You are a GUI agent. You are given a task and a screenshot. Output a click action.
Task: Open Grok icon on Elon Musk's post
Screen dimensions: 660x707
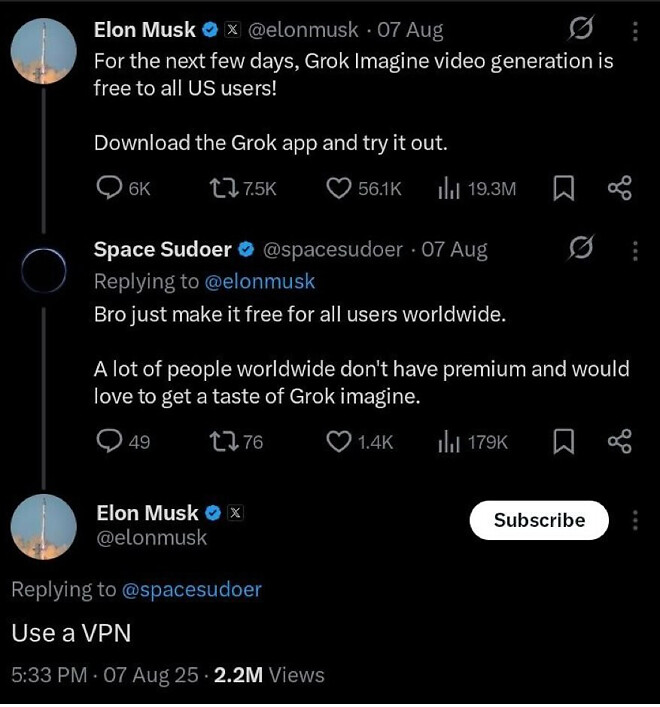(x=580, y=30)
